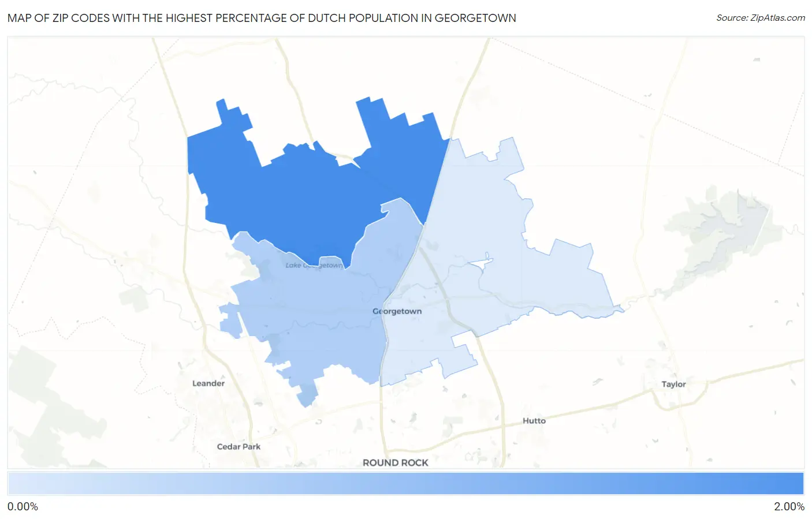The width and height of the screenshot is (812, 519).
Task: Click the Georgetown city label
Action: click(397, 311)
